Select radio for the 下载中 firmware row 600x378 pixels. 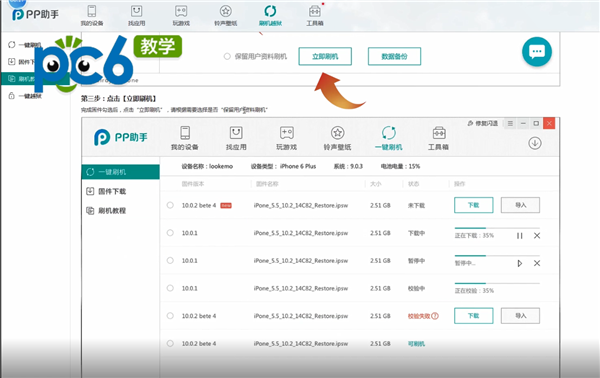(x=170, y=233)
